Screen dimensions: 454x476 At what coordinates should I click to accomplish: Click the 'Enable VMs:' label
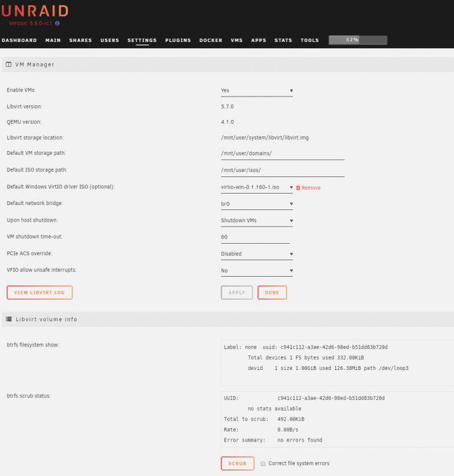click(x=21, y=90)
